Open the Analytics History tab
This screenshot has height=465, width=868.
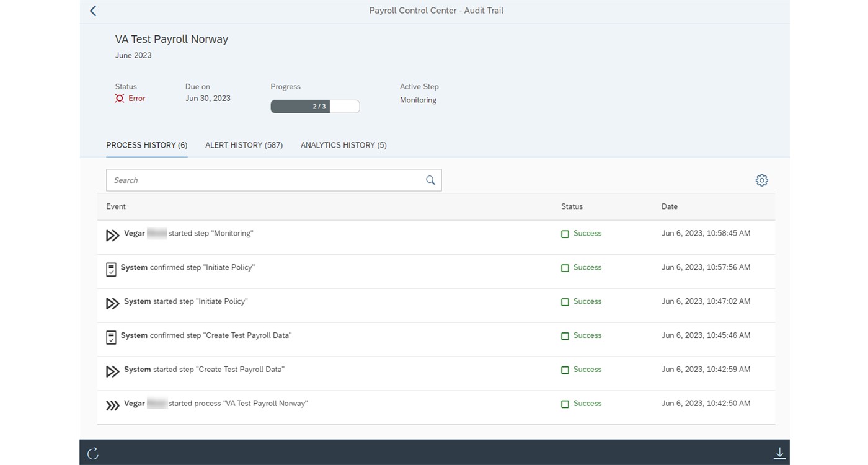[343, 145]
